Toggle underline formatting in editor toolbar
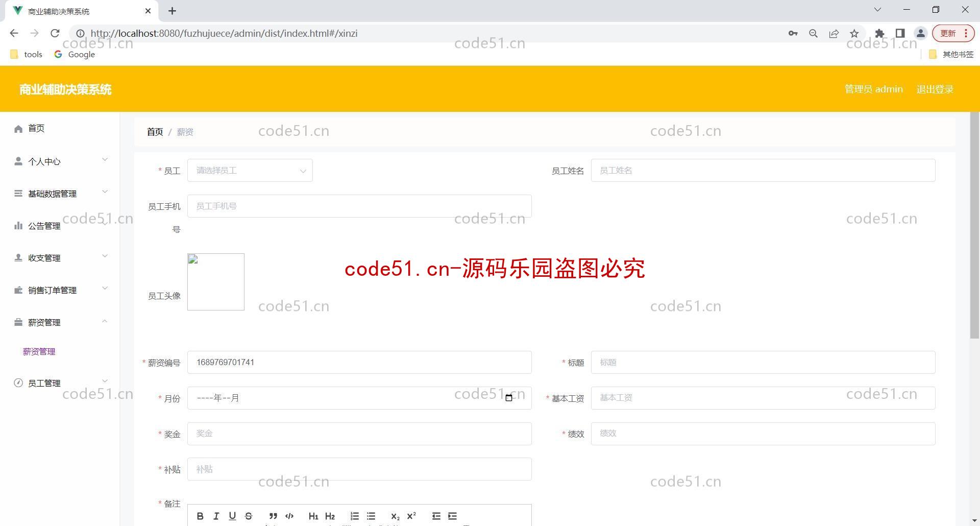The image size is (980, 526). 232,516
